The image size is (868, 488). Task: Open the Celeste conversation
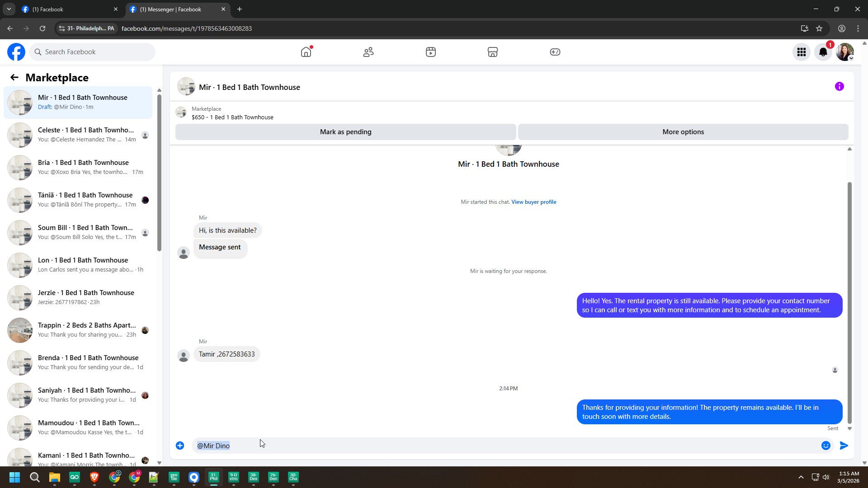[x=78, y=135]
